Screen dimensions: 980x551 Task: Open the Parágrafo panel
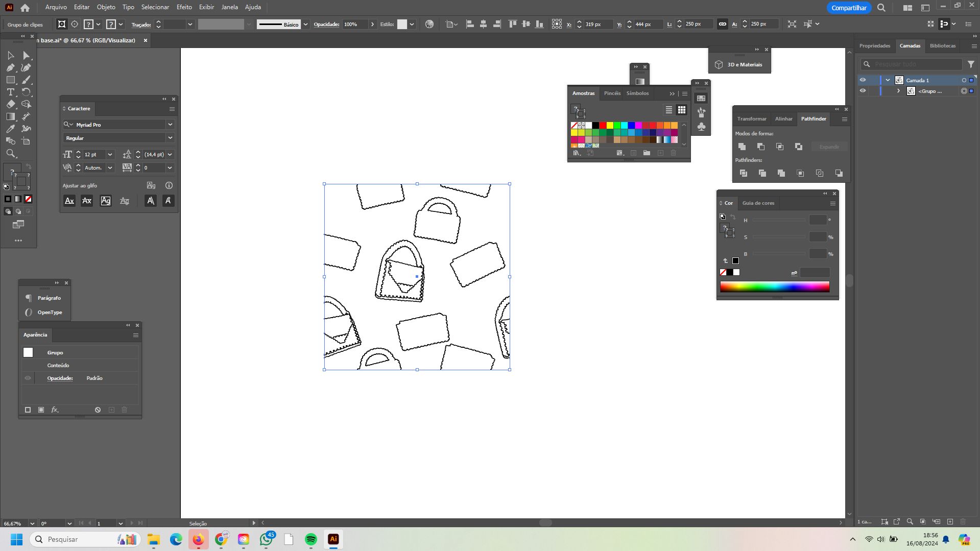[x=44, y=298]
